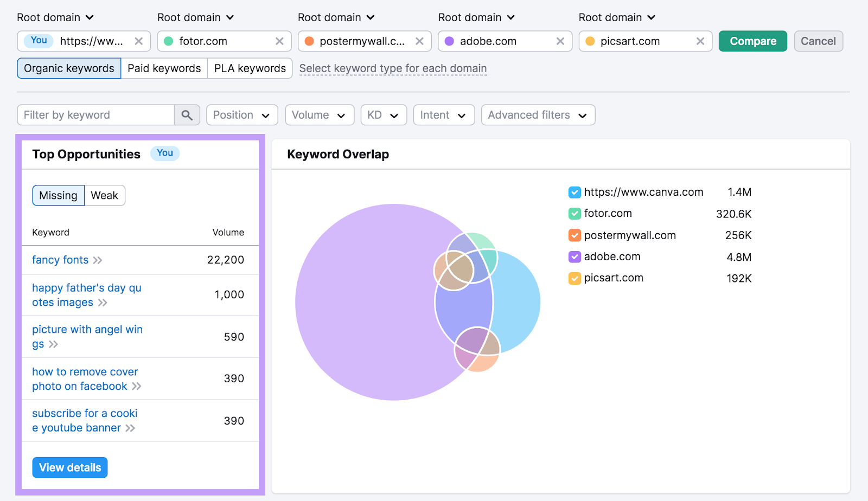Switch the Top Opportunities toggle to Weak
Screen dimensions: 868x501
[x=104, y=195]
